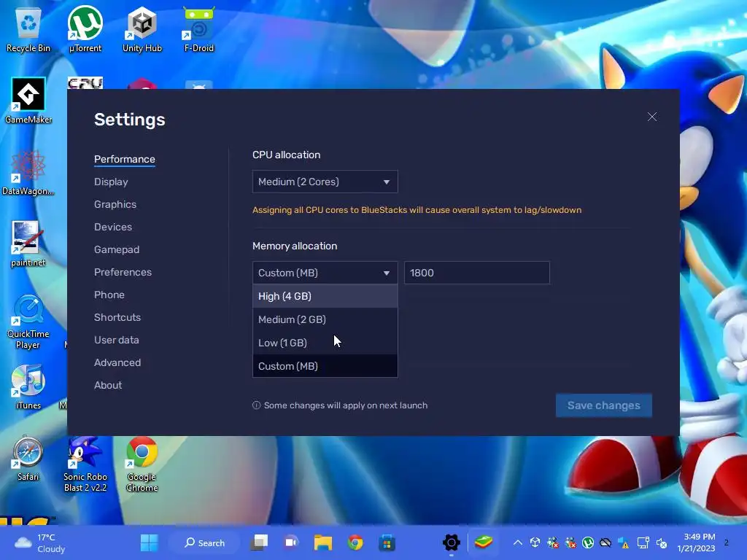Collapse the Memory allocation dropdown
This screenshot has height=560, width=747.
[325, 273]
